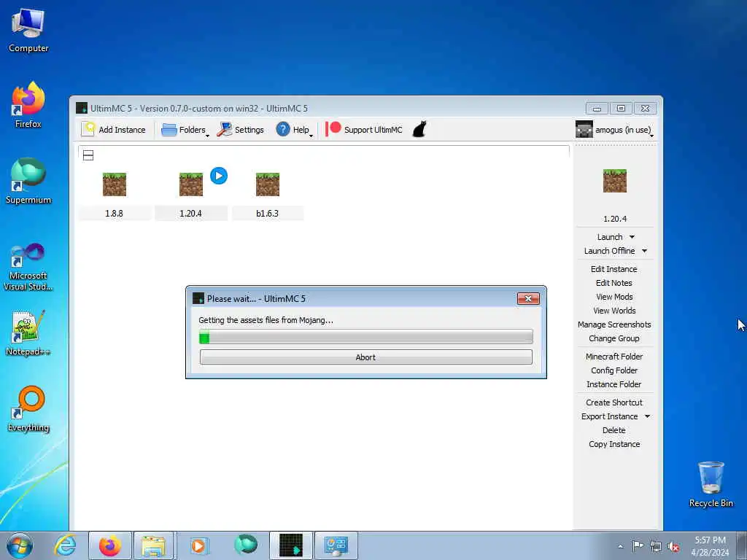Screen dimensions: 747x560
Task: Click the Add Instance toolbar icon
Action: pos(113,130)
